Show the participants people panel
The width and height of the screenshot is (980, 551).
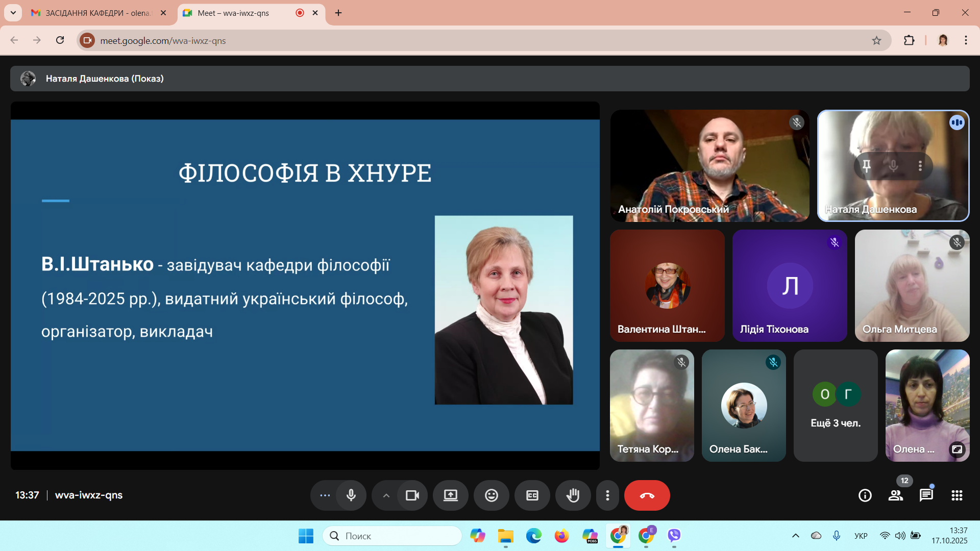tap(895, 495)
